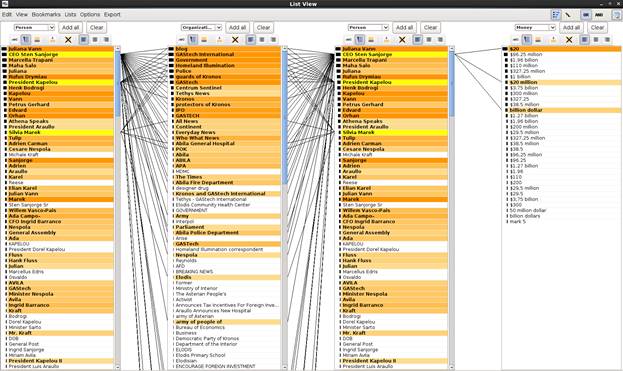Screen dimensions: 623x371
Task: Click Add all for right Person list
Action: pyautogui.click(x=404, y=27)
